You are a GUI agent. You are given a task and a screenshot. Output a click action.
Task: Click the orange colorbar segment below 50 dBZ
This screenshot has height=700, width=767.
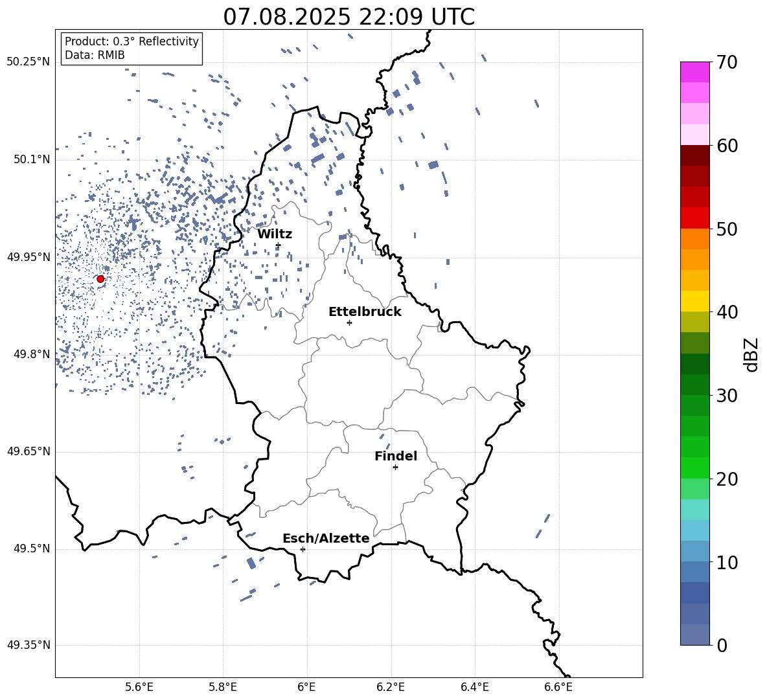click(694, 239)
